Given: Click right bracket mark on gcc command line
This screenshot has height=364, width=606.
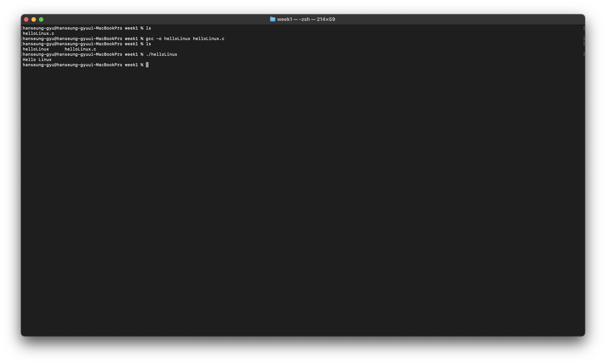Looking at the screenshot, I should pyautogui.click(x=584, y=39).
